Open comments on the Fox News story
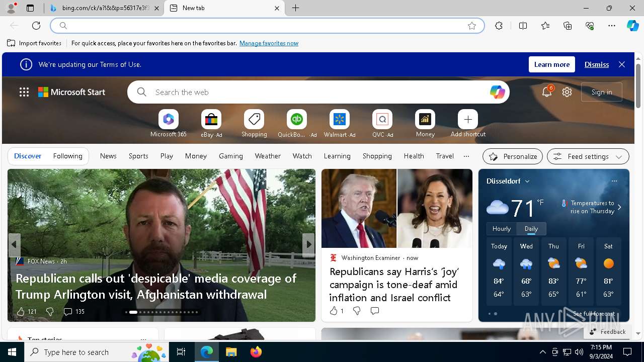 73,312
